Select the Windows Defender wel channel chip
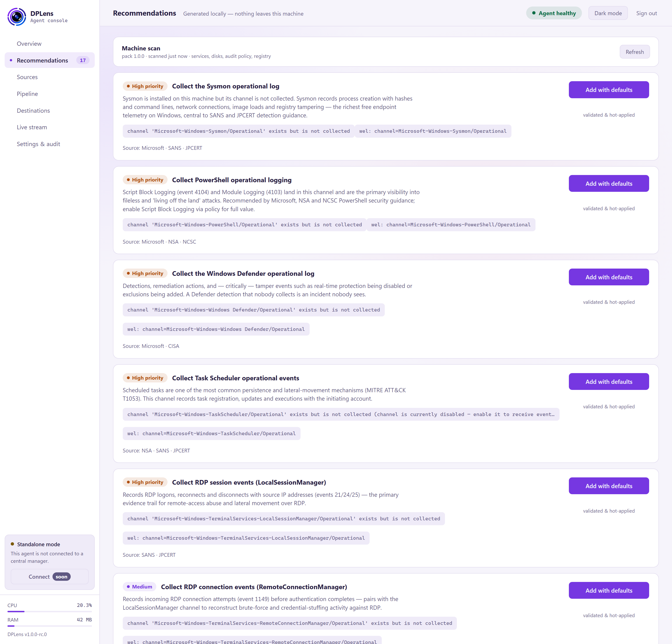Screen dimensions: 672x644 coord(216,329)
